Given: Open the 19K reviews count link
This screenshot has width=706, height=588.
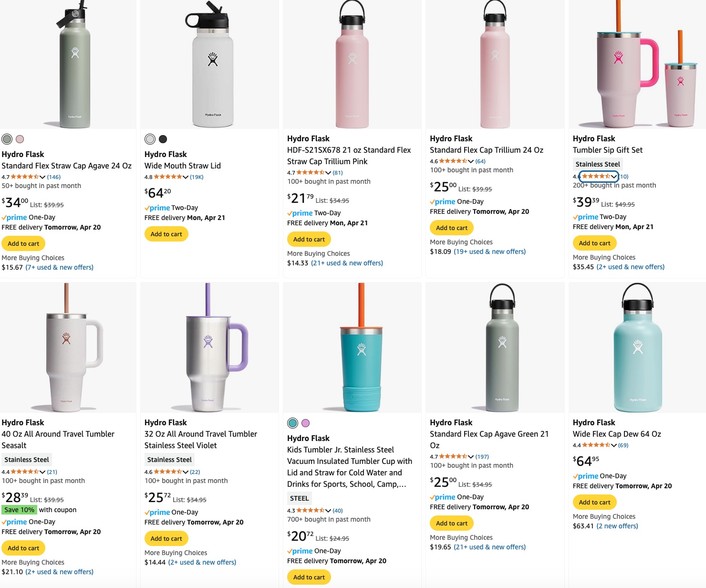Looking at the screenshot, I should (197, 177).
